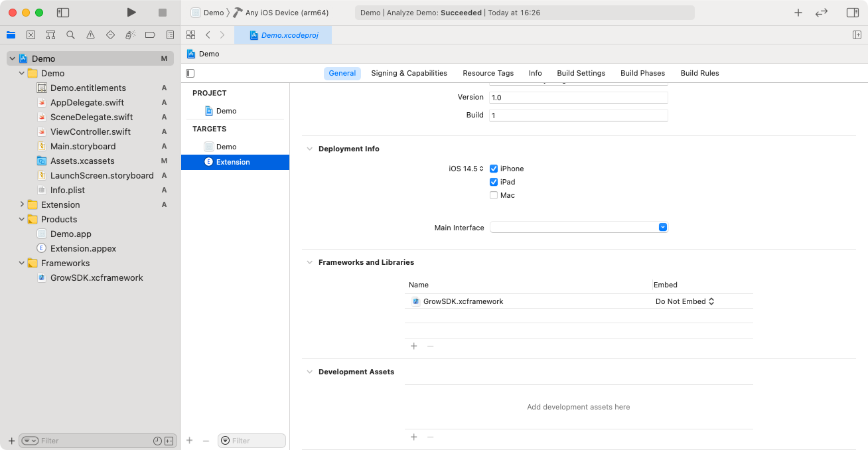Open the Issue navigator warning icon
Image resolution: width=868 pixels, height=450 pixels.
90,35
